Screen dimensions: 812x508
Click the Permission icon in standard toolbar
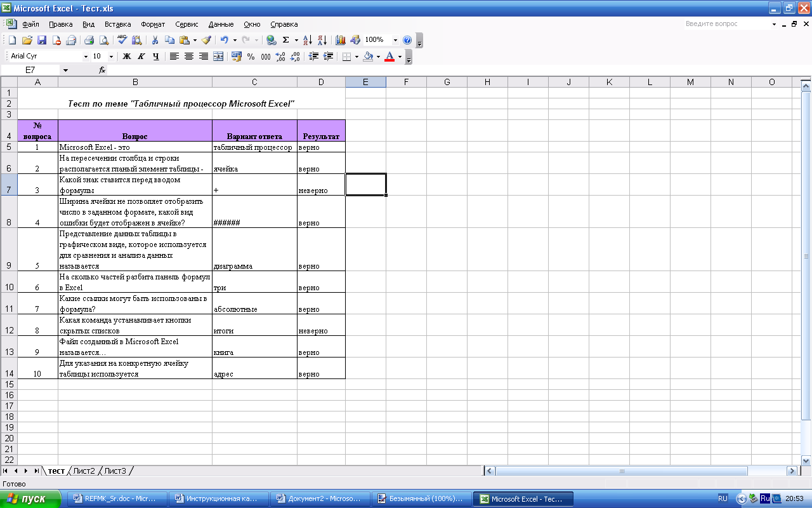tap(56, 40)
